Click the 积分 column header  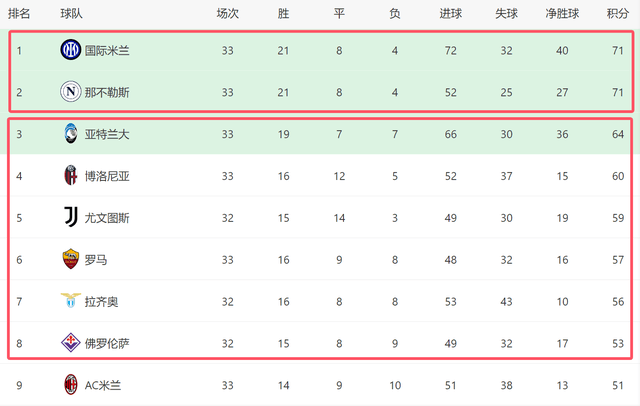coord(617,14)
